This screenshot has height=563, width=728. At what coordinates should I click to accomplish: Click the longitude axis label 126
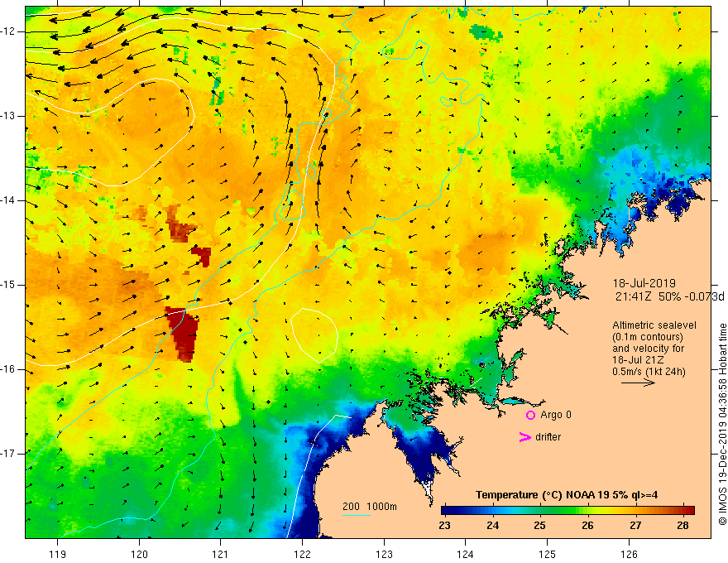tap(629, 554)
